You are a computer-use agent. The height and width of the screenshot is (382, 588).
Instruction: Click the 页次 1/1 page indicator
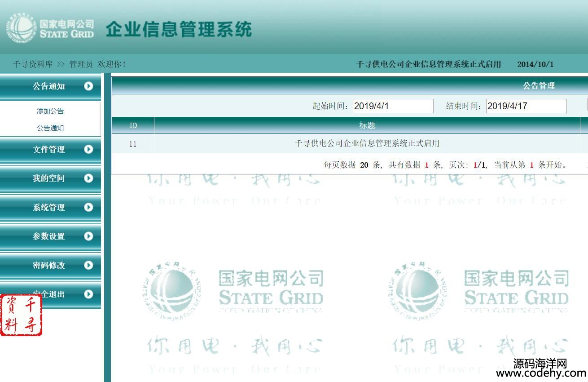tap(467, 165)
